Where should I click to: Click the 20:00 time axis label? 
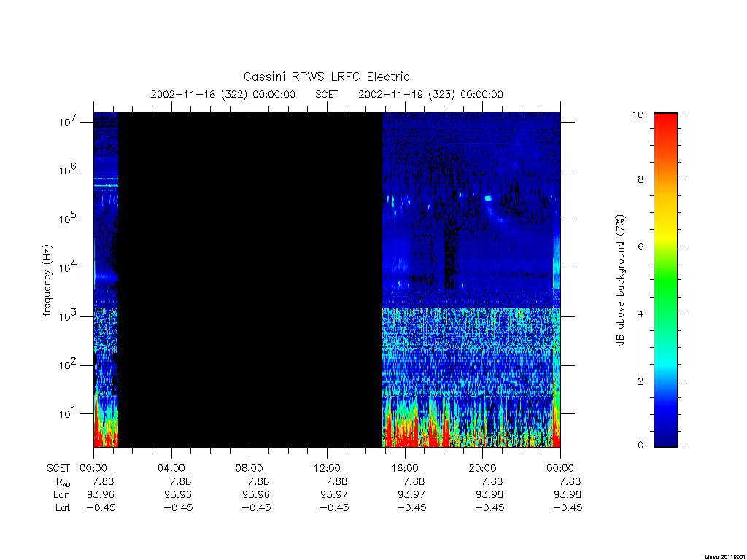pyautogui.click(x=483, y=468)
